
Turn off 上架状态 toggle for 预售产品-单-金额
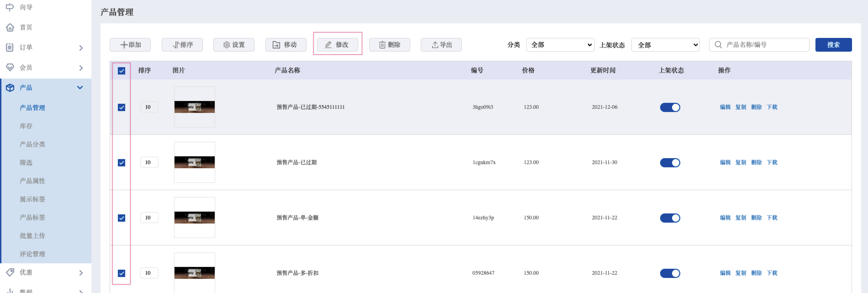pyautogui.click(x=670, y=218)
